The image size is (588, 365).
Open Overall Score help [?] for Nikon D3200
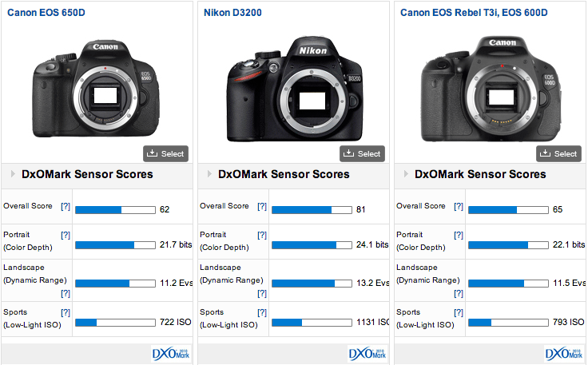pyautogui.click(x=262, y=206)
